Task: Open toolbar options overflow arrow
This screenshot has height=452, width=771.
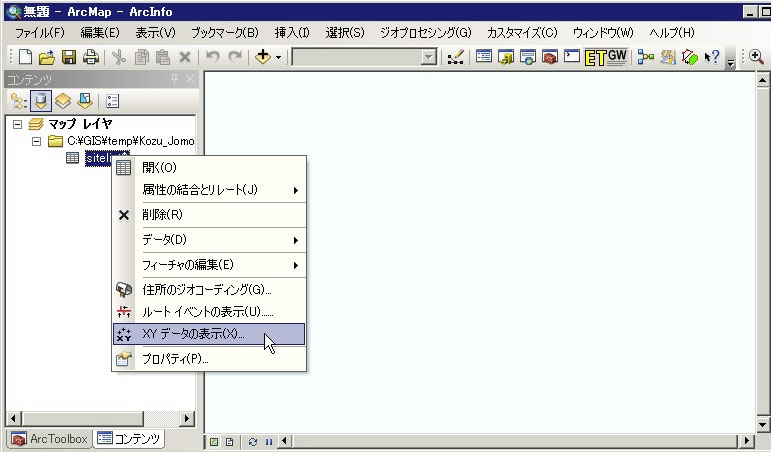Action: [731, 62]
